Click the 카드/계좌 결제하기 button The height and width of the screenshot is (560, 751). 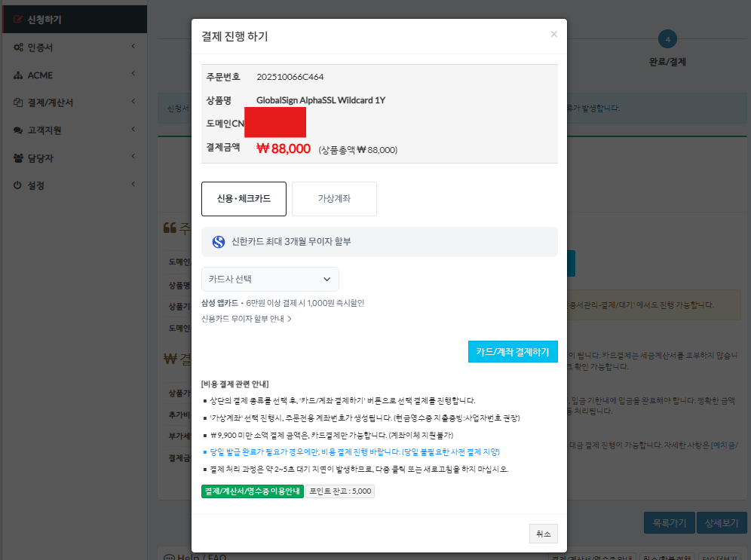pyautogui.click(x=513, y=352)
